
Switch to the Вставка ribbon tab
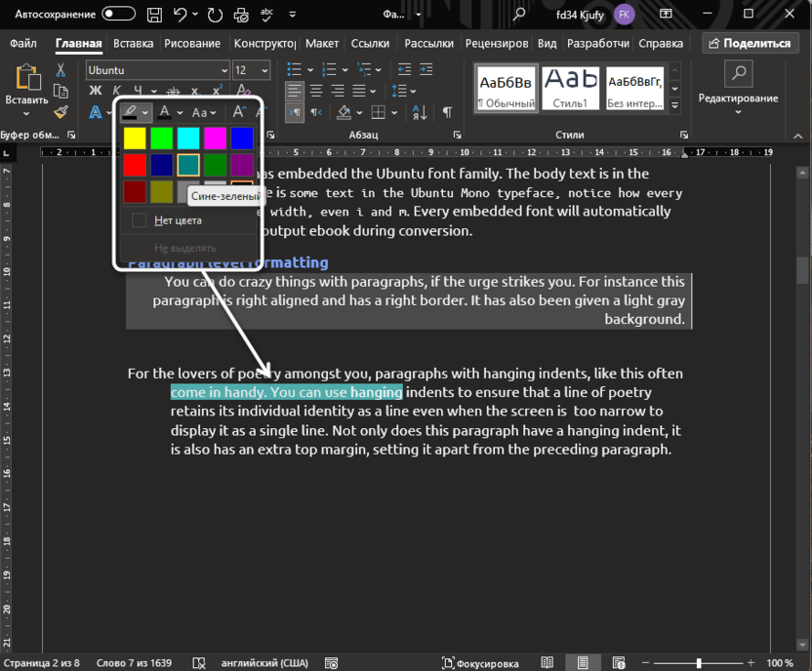point(133,43)
